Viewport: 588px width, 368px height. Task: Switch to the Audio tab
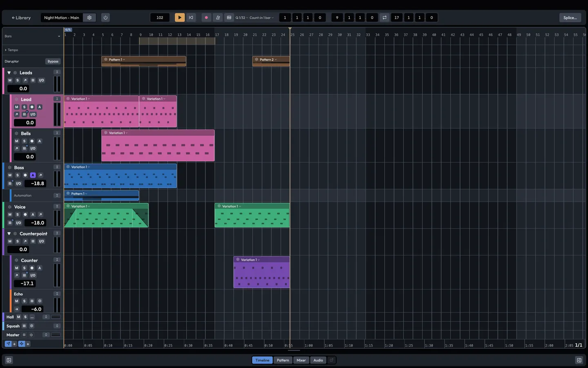(318, 360)
